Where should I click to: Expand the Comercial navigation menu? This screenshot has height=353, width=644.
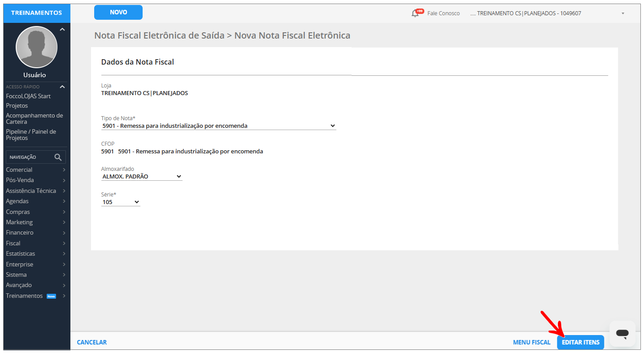click(36, 170)
